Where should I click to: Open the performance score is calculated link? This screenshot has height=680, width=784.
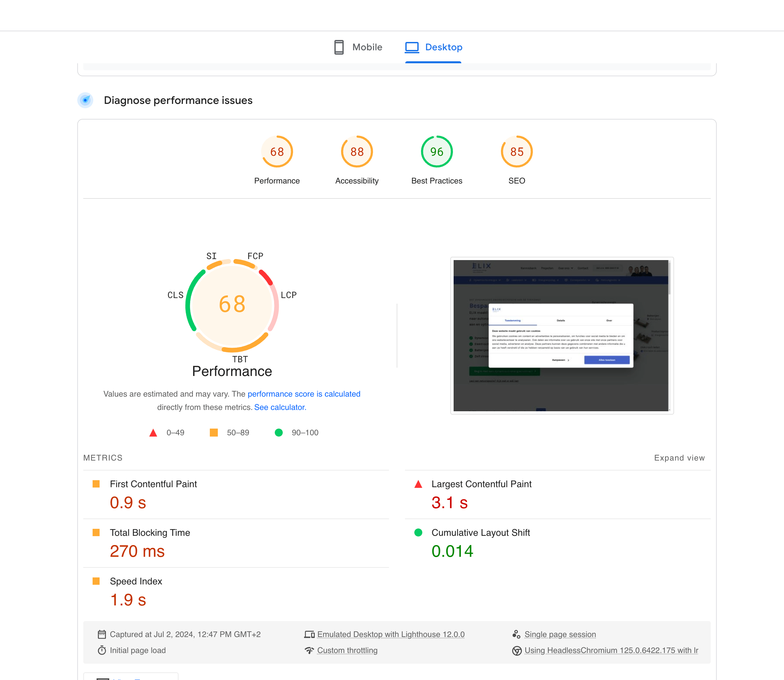tap(304, 394)
